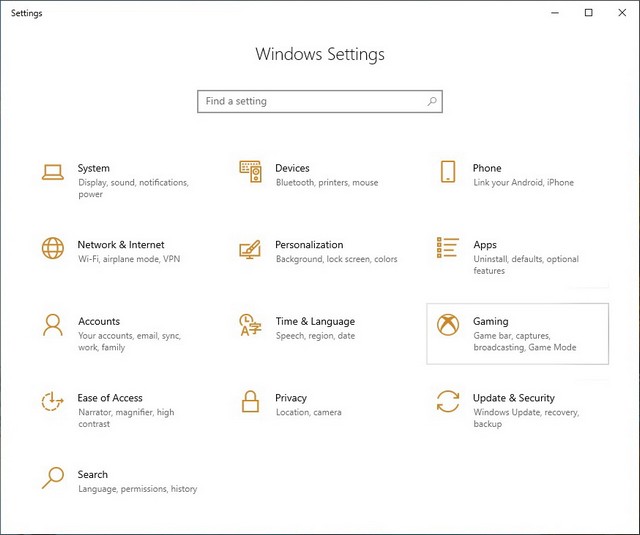Open the Apps list icon

(x=448, y=248)
